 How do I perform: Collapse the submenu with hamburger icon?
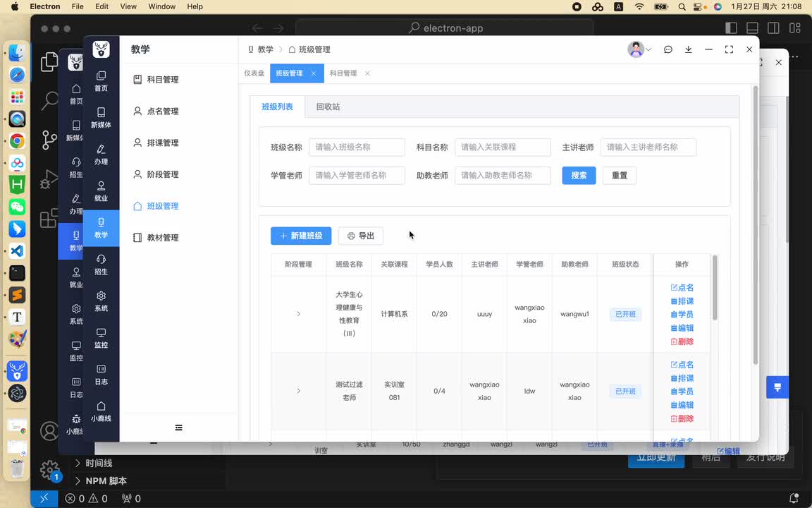[178, 428]
